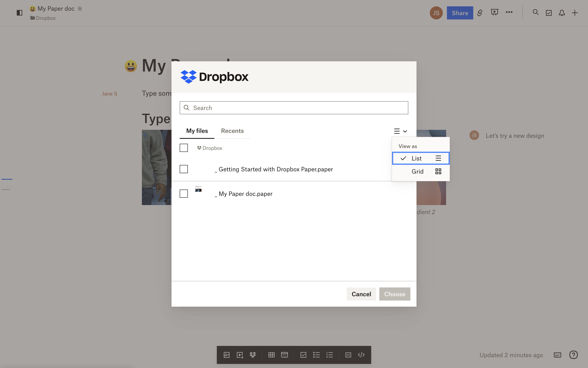Viewport: 588px width, 368px height.
Task: Open the three-dot more options menu
Action: [x=509, y=12]
